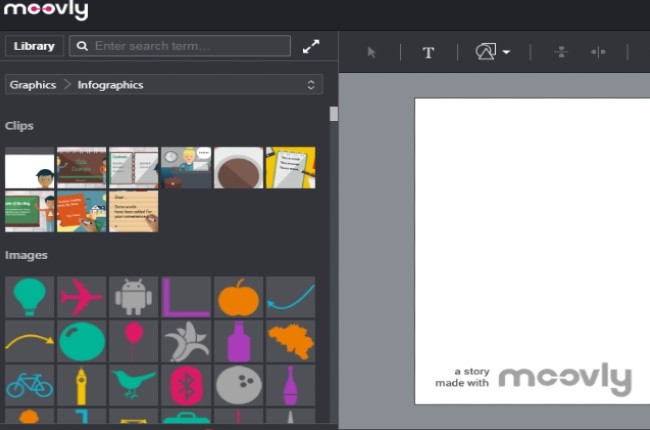Select the teal light bulb image
Screen dimensions: 650x430
click(x=29, y=297)
